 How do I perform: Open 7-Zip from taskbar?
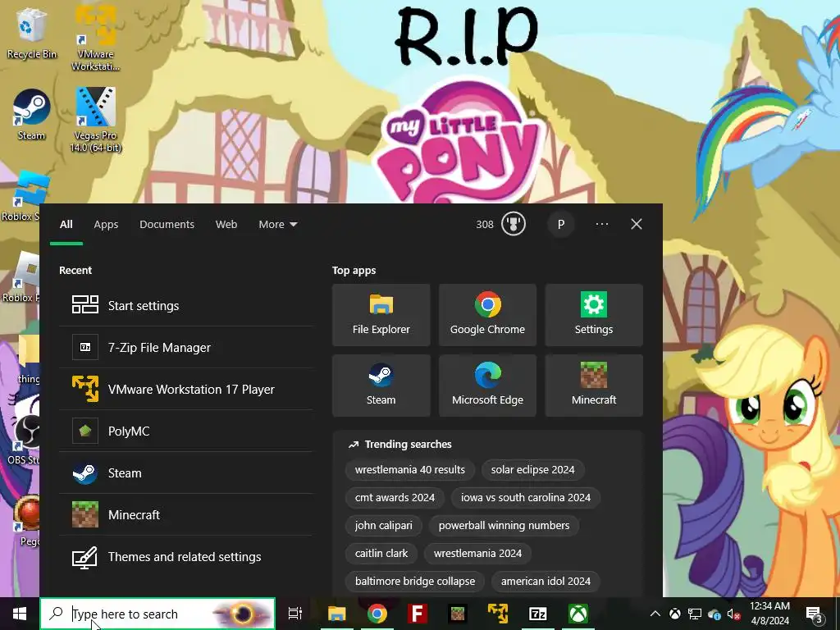tap(538, 614)
